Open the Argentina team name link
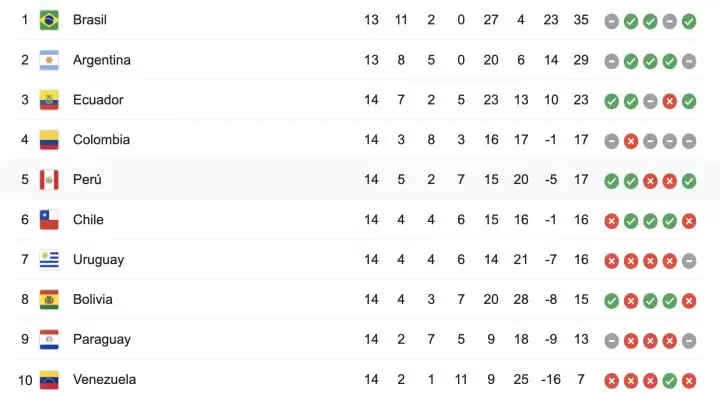This screenshot has width=720, height=405. [x=101, y=60]
